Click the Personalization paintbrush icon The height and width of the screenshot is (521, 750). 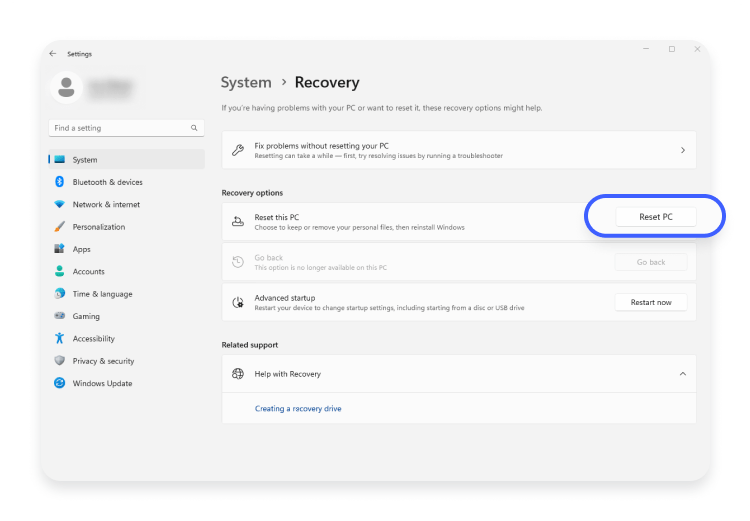[x=59, y=226]
